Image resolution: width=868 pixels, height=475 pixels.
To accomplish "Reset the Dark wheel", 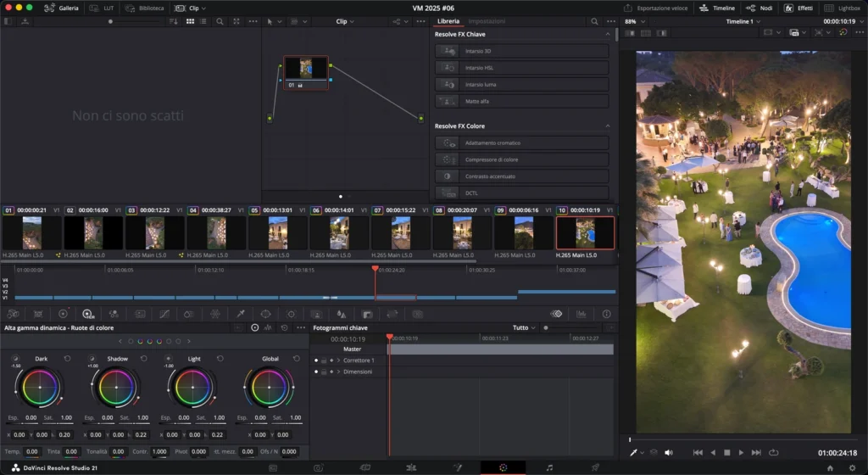I will [67, 359].
